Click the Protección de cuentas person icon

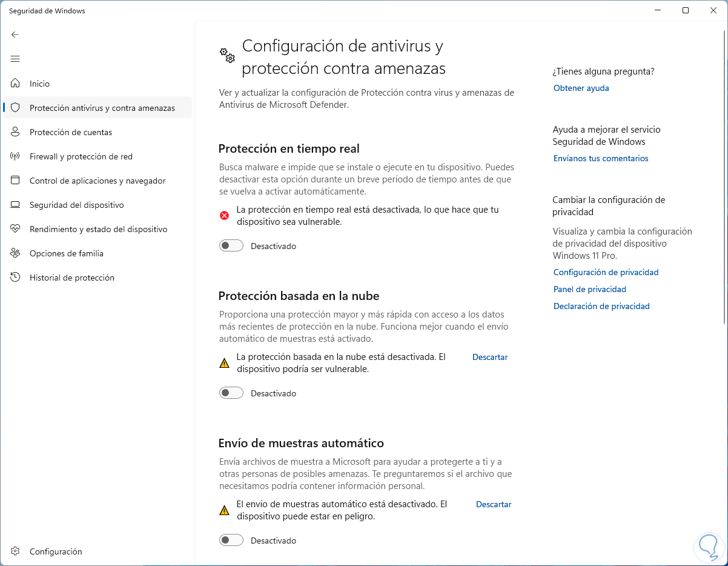click(16, 132)
